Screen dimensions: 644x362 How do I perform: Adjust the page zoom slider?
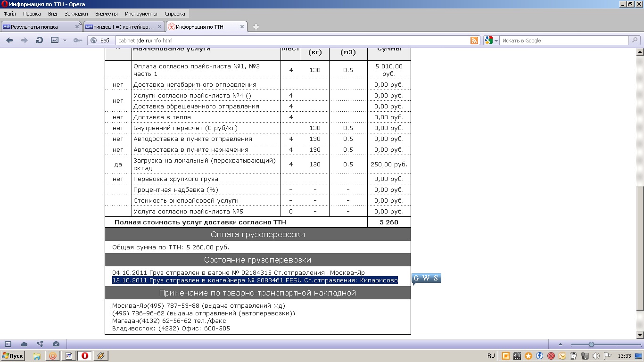(591, 345)
